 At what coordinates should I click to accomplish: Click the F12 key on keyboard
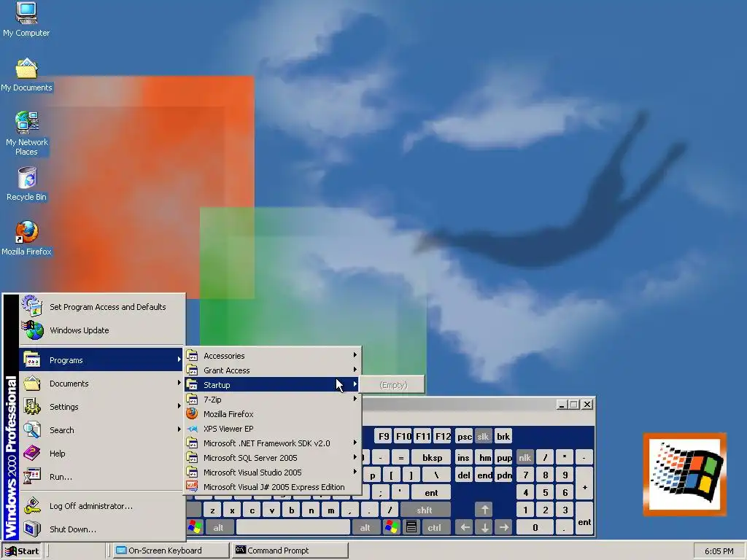click(443, 436)
